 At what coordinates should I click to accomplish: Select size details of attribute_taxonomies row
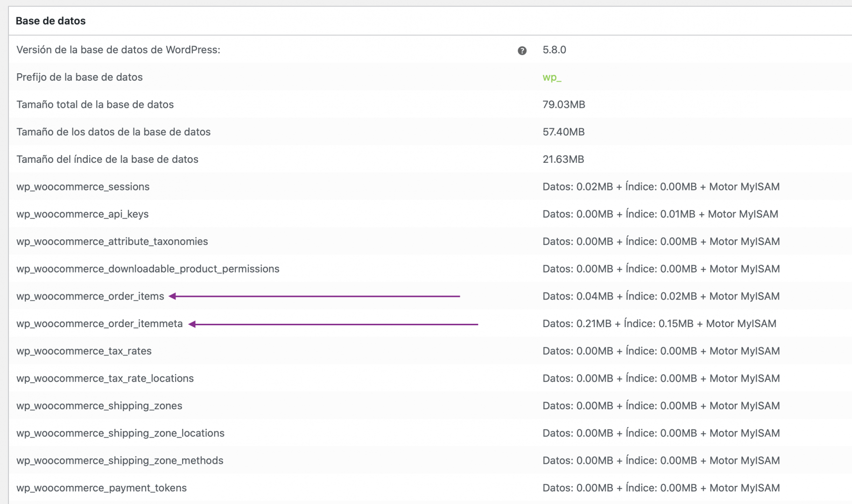[x=661, y=242]
